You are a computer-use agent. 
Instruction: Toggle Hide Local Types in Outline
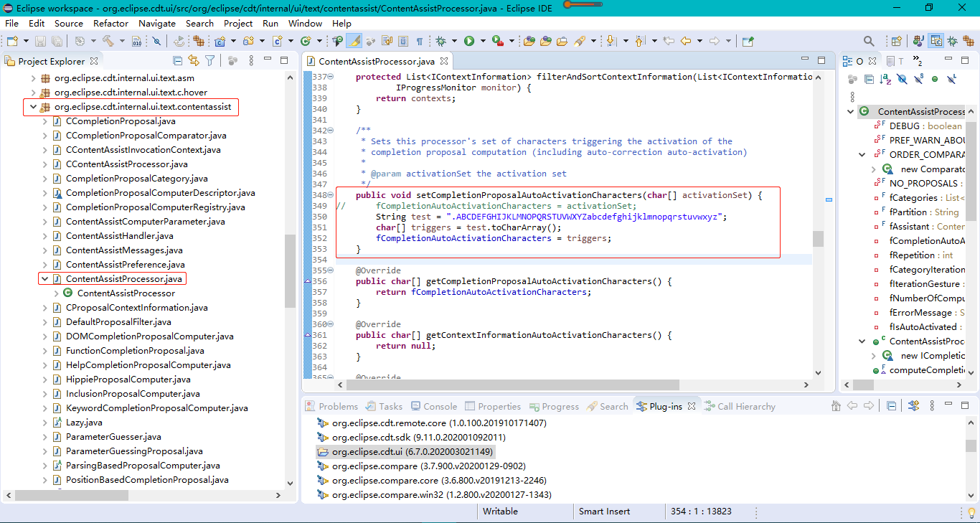point(951,79)
